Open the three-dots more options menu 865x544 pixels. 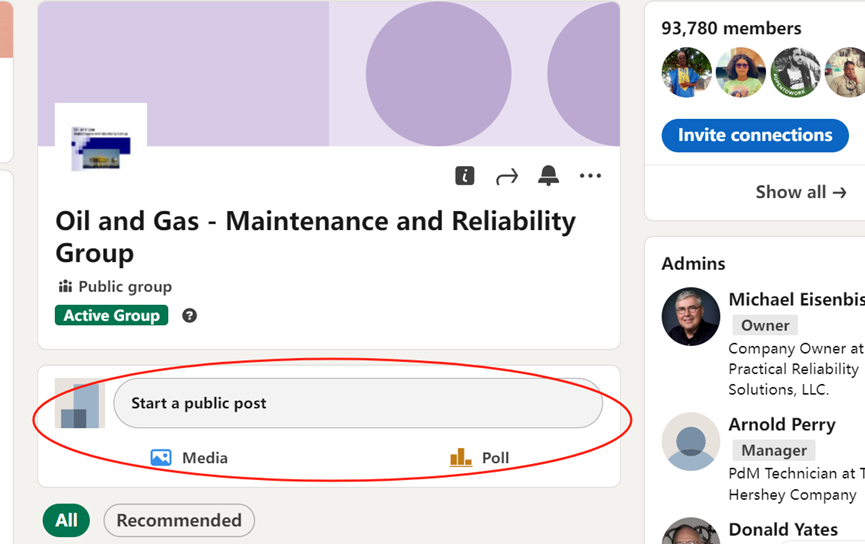(590, 176)
